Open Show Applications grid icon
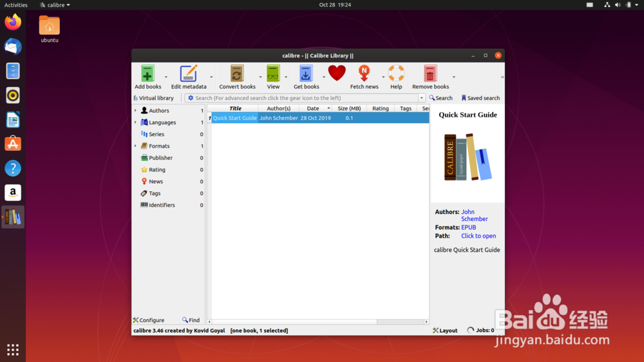644x362 pixels. 13,350
